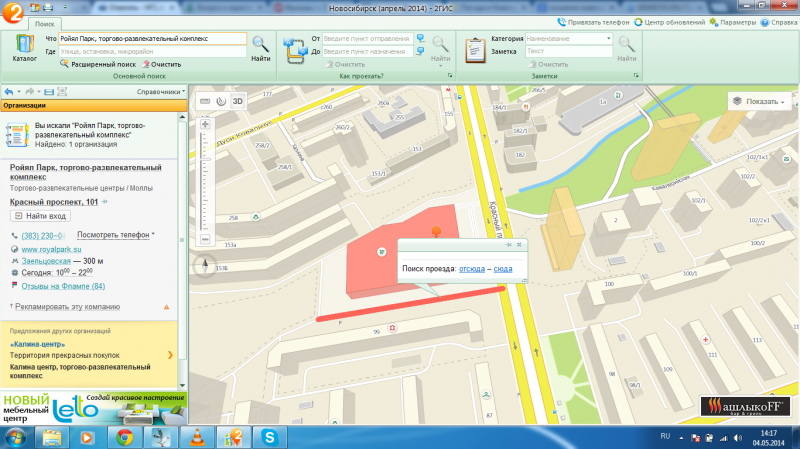The image size is (800, 449).
Task: Toggle the 3D map view
Action: click(238, 100)
